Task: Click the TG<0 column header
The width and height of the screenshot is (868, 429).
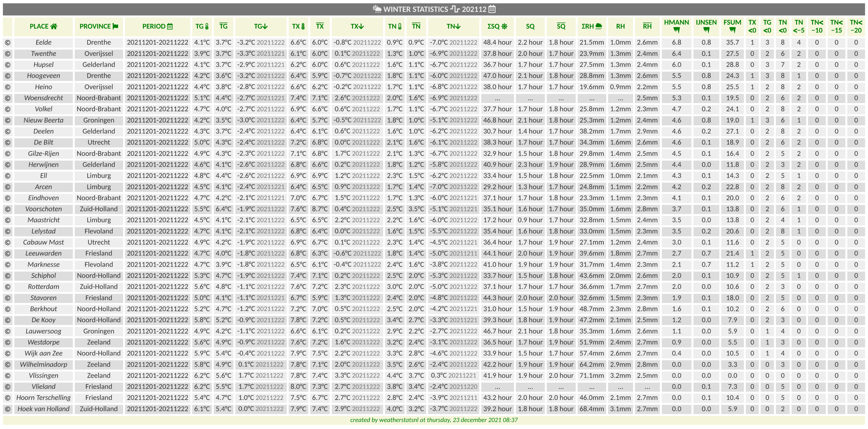Action: (767, 26)
